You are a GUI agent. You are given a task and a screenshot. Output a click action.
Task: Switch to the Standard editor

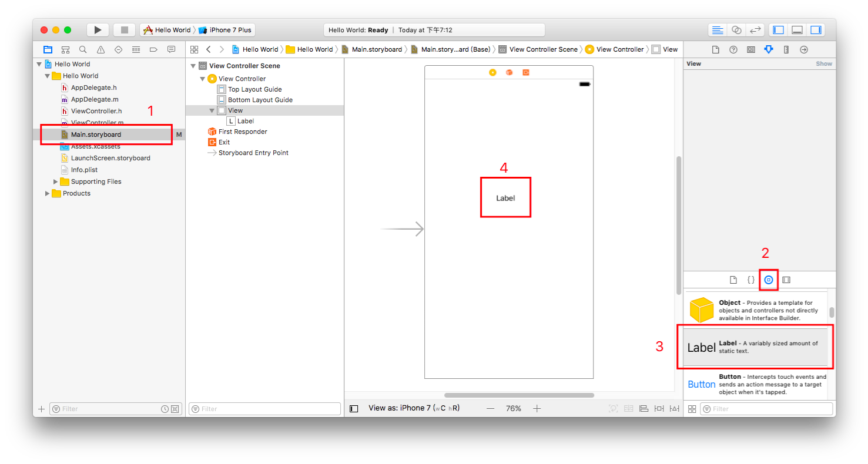717,30
